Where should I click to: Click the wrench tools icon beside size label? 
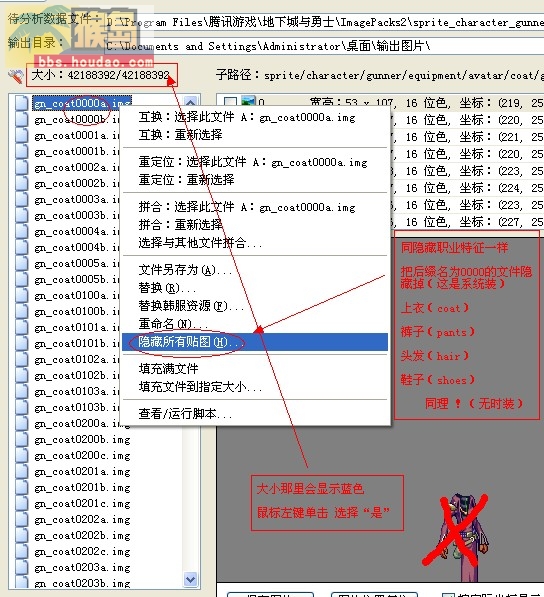coord(16,77)
